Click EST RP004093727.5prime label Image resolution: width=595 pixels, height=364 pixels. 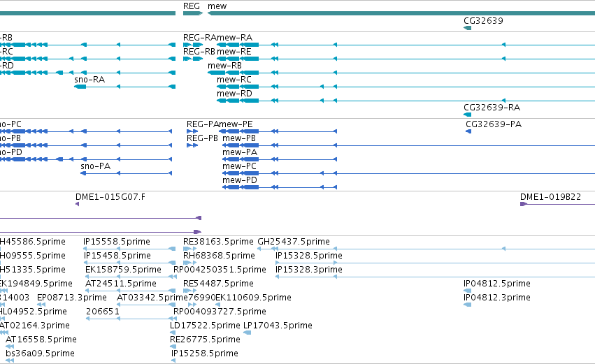point(220,312)
